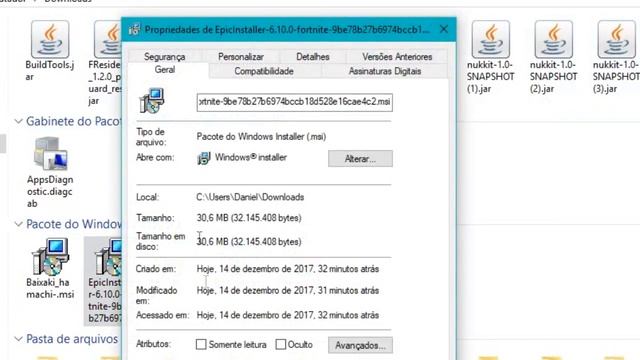Click the Alterar... button
This screenshot has width=640, height=360.
point(360,159)
